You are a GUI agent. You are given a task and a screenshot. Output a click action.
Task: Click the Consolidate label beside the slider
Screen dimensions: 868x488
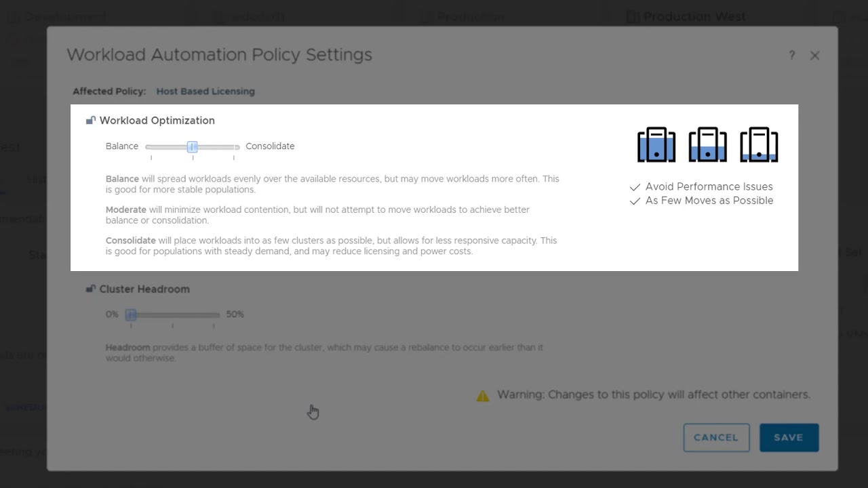pos(270,146)
